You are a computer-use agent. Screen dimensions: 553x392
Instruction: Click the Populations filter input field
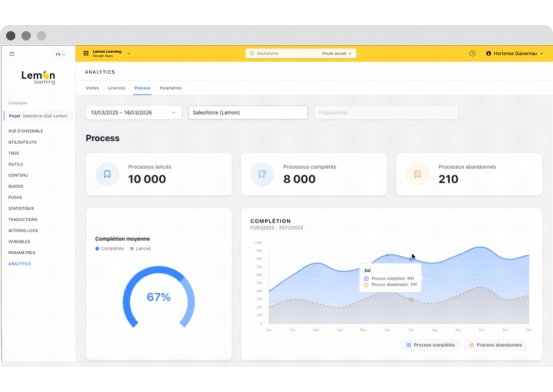pos(386,113)
